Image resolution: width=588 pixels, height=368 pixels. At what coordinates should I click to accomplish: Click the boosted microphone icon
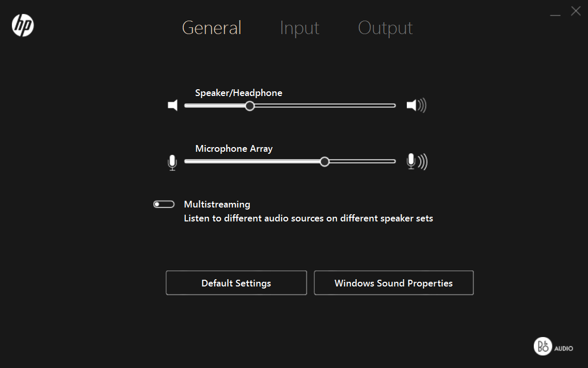[417, 162]
